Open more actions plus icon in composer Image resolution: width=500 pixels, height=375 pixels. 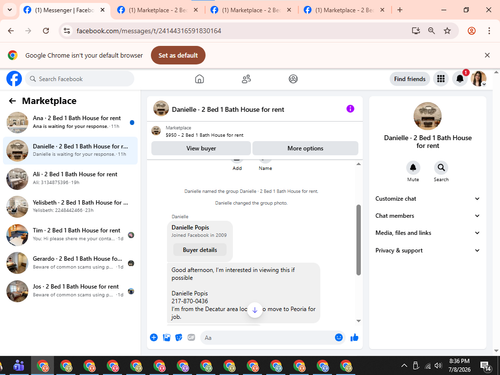pyautogui.click(x=154, y=338)
